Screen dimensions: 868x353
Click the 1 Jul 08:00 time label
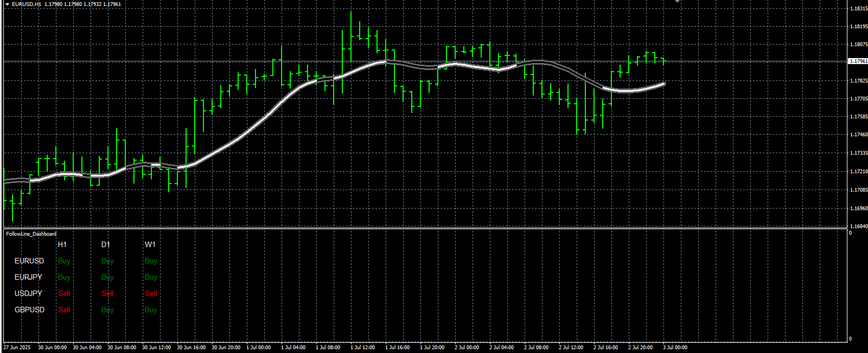(x=328, y=348)
